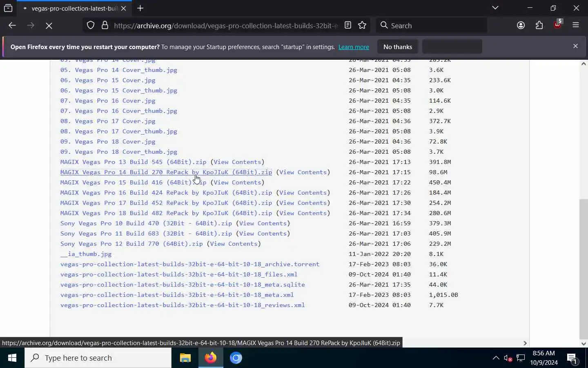Dismiss startup prompt with No thanks
The height and width of the screenshot is (368, 588).
398,47
